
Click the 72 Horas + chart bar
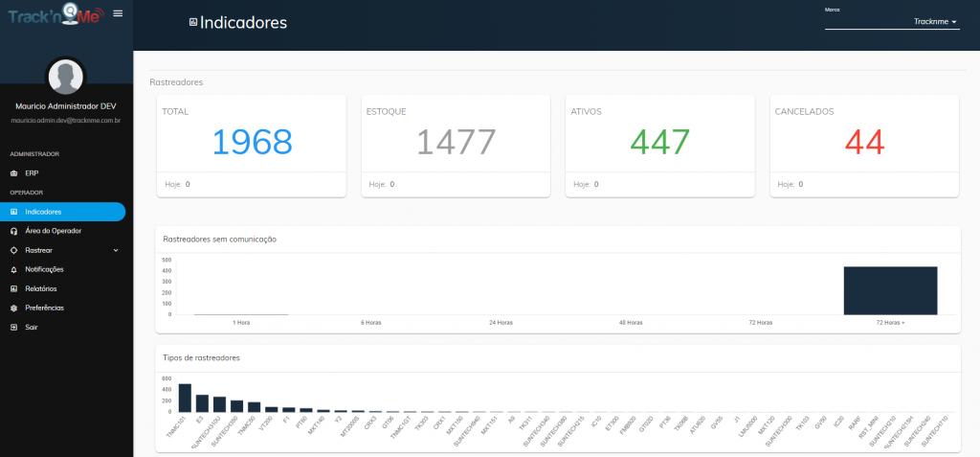coord(890,290)
